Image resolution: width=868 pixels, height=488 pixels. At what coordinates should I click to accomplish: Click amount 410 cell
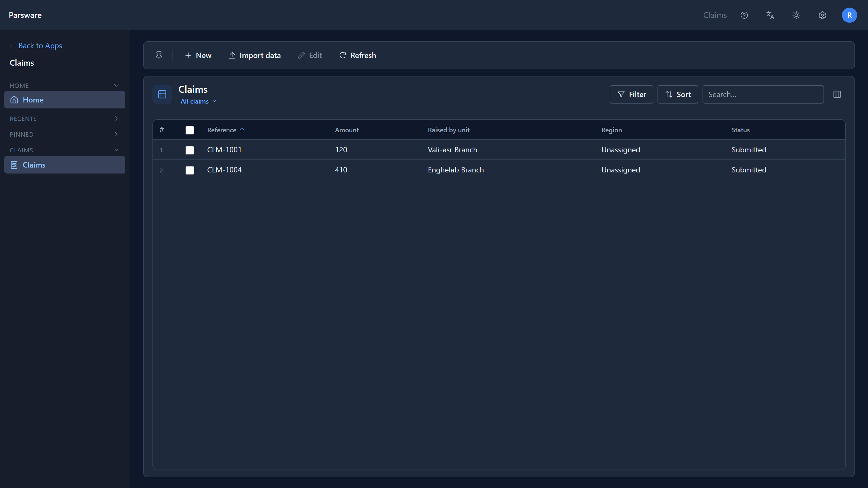341,170
